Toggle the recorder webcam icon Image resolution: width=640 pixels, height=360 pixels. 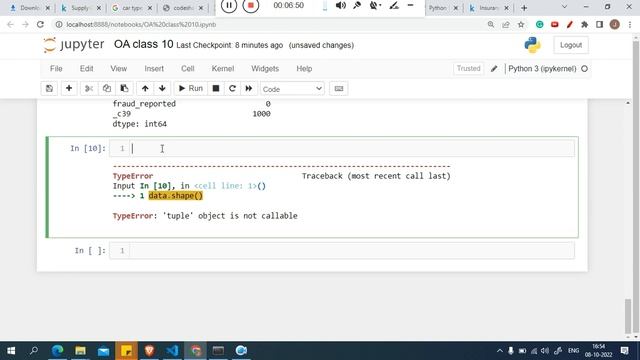tap(375, 5)
